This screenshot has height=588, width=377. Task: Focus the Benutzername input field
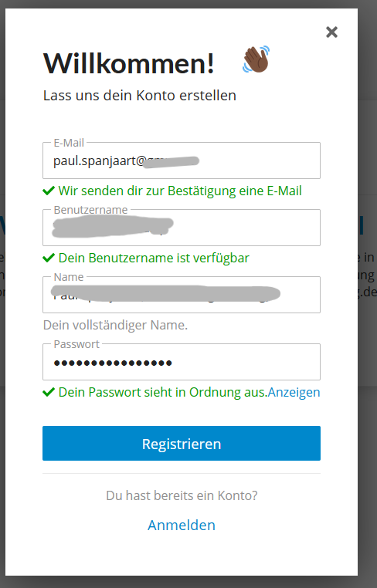point(182,228)
